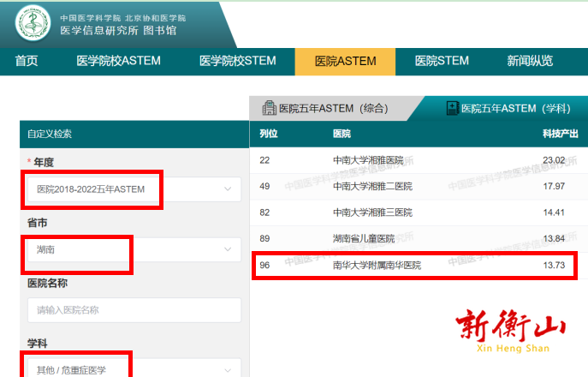Screen dimensions: 588x377
Task: Select the 医院ASTEM navigation tab
Action: [345, 61]
